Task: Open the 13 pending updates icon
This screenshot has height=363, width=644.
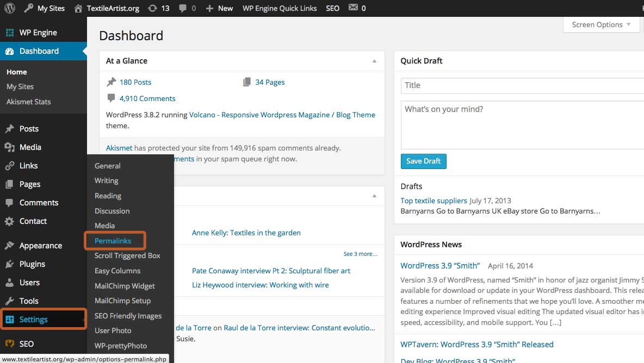Action: [x=152, y=8]
